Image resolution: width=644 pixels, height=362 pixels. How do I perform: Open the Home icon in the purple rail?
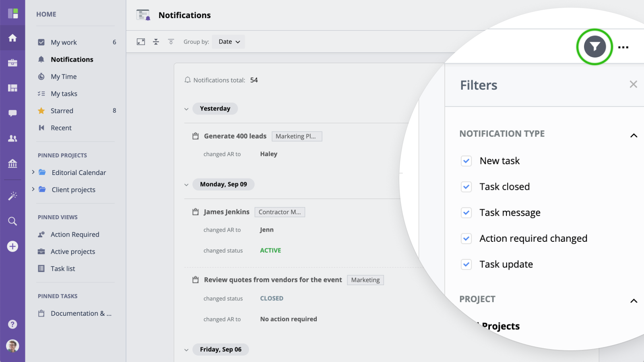click(12, 38)
